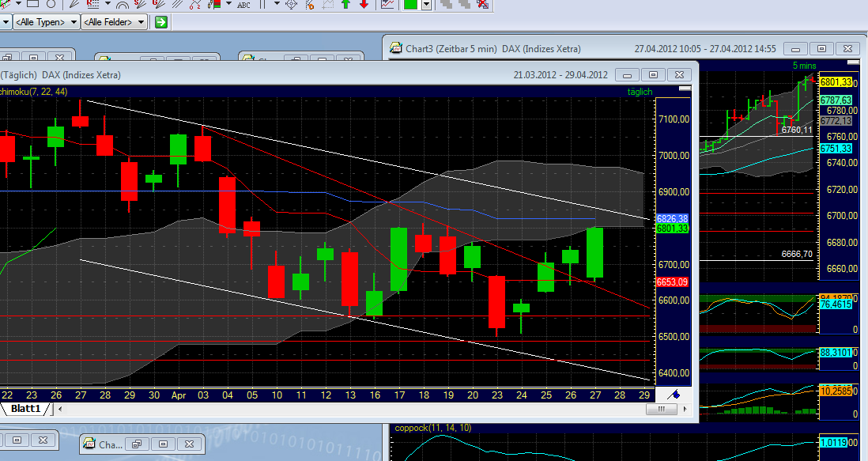Select the arc drawing tool
The width and height of the screenshot is (868, 461).
pos(122,6)
